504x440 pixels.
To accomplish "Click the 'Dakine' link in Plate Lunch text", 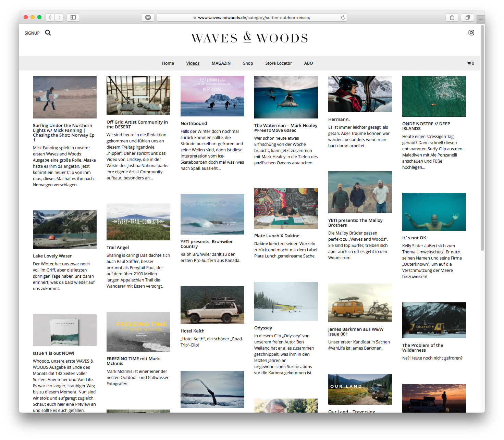I will coord(261,243).
